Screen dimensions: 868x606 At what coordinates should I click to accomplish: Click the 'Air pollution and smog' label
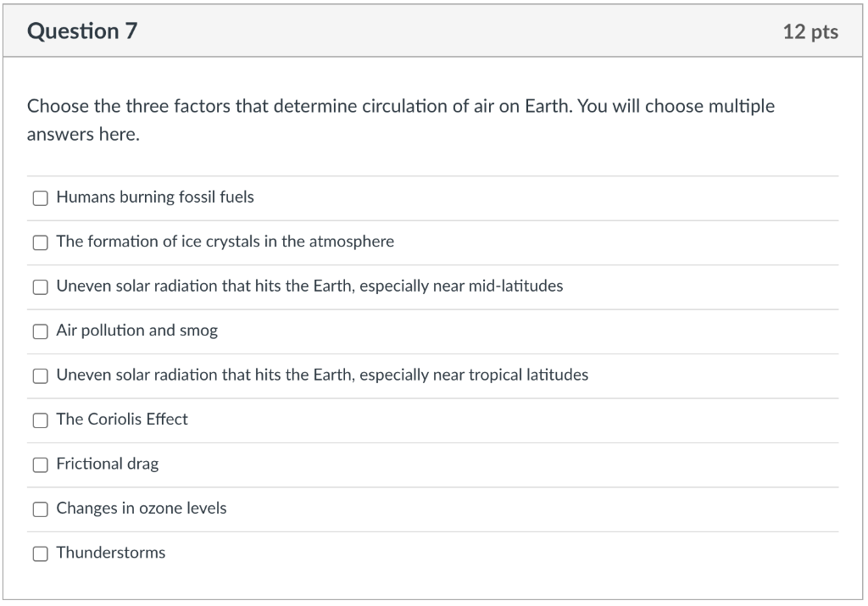point(136,331)
